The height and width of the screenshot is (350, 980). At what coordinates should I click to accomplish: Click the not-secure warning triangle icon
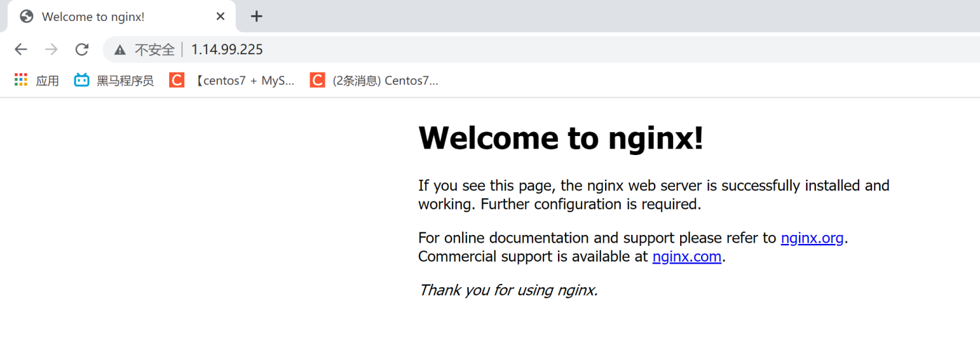(x=120, y=49)
